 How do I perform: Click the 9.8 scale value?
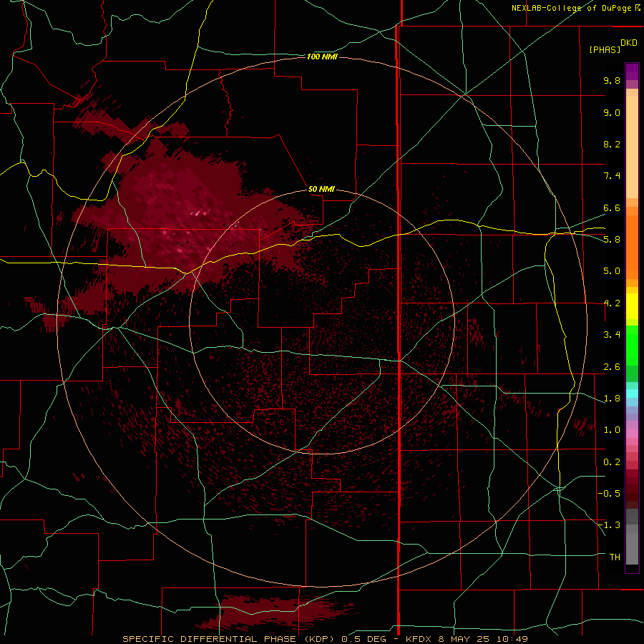612,80
